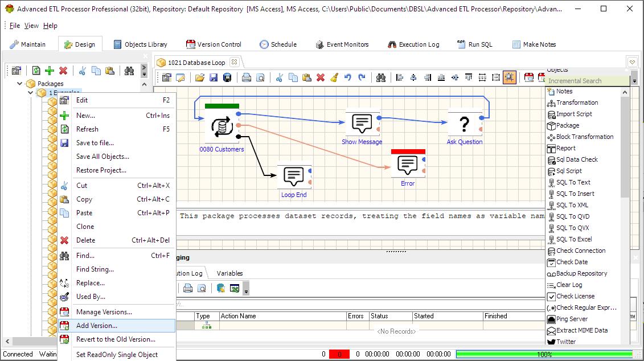644x361 pixels.
Task: Click the binoculars find icon in diagram toolbar
Action: (x=381, y=77)
